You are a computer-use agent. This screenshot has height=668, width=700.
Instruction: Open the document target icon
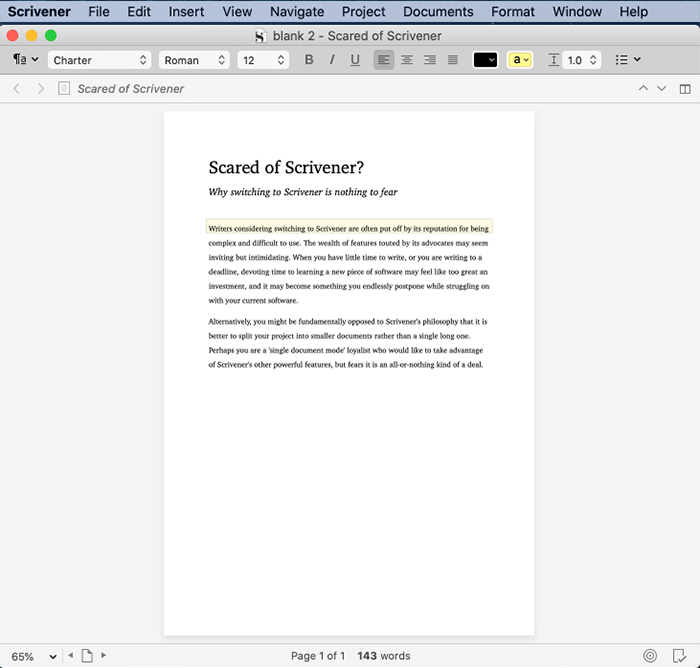point(650,655)
